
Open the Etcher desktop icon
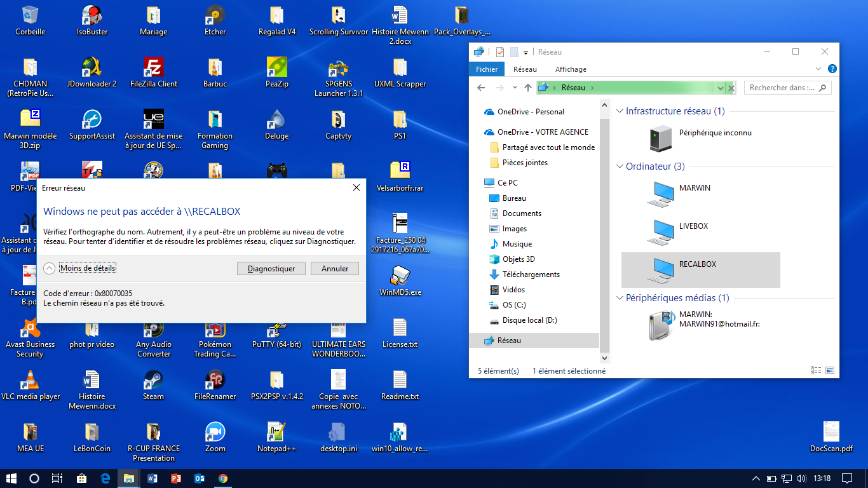tap(215, 20)
